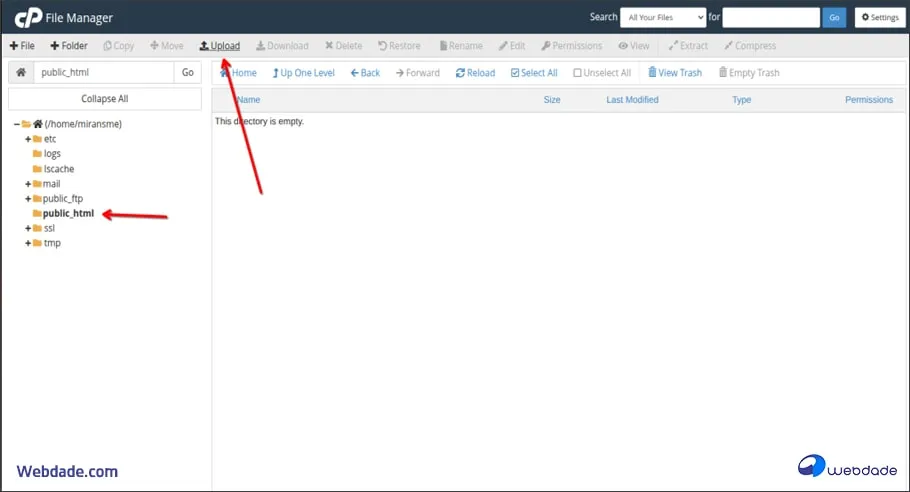Screen dimensions: 910x492
Task: Open the All Your Files search dropdown
Action: [662, 18]
